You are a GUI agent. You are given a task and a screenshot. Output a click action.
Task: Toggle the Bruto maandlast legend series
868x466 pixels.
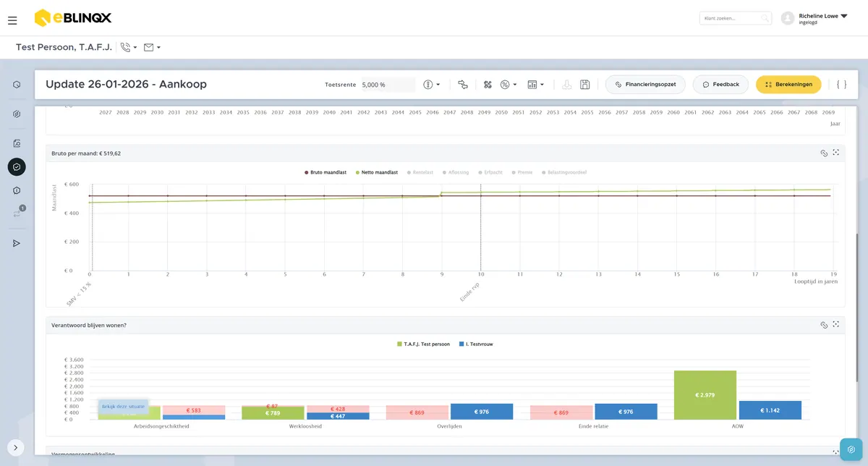(x=325, y=172)
